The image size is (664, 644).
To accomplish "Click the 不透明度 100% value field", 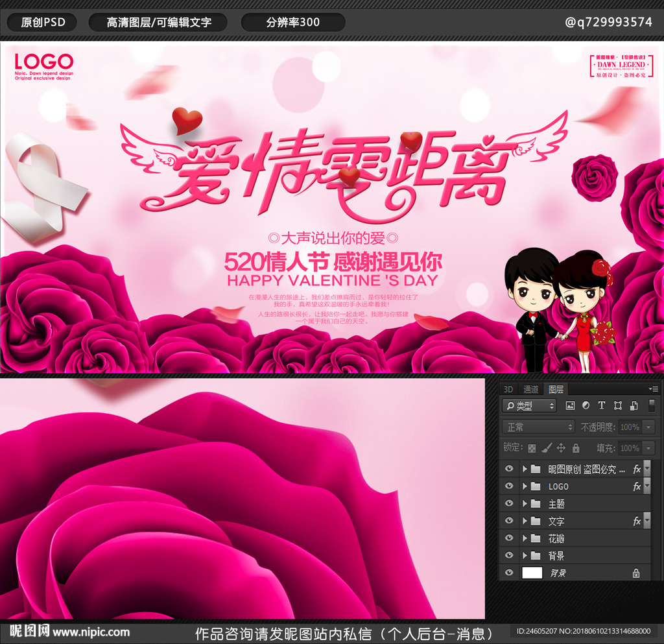I will tap(630, 427).
